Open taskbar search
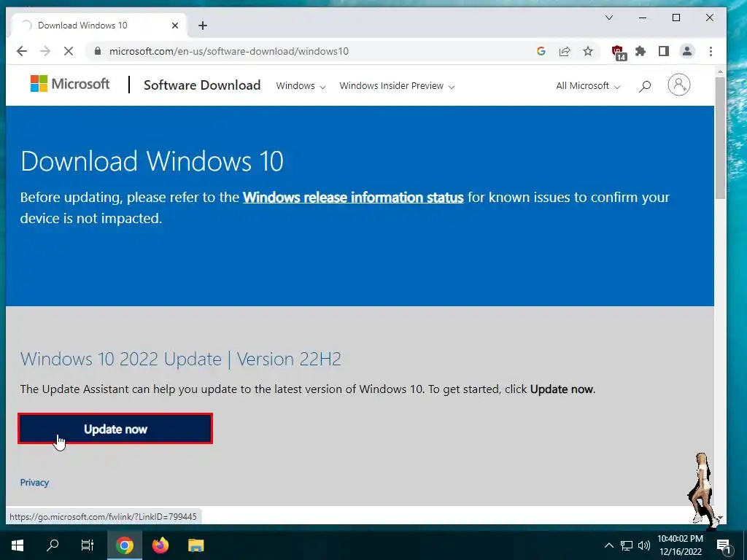Image resolution: width=747 pixels, height=560 pixels. pos(53,545)
